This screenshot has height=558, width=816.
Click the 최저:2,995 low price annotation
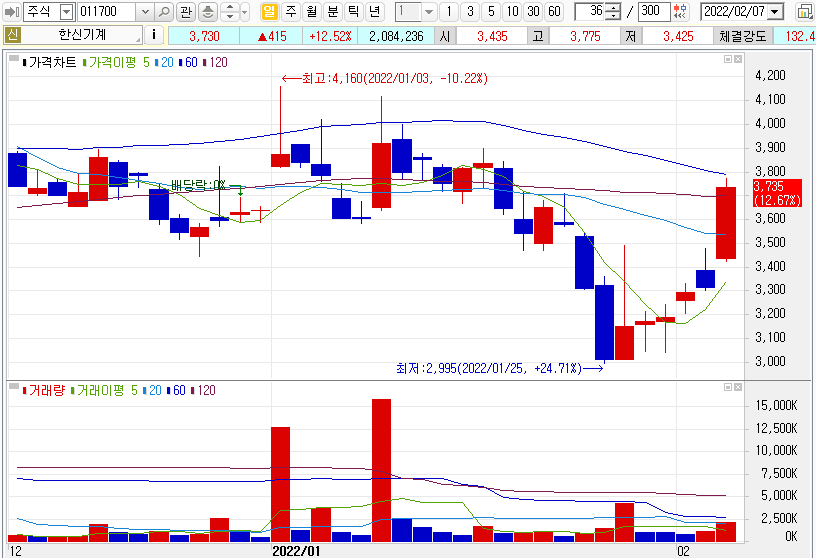pyautogui.click(x=499, y=369)
